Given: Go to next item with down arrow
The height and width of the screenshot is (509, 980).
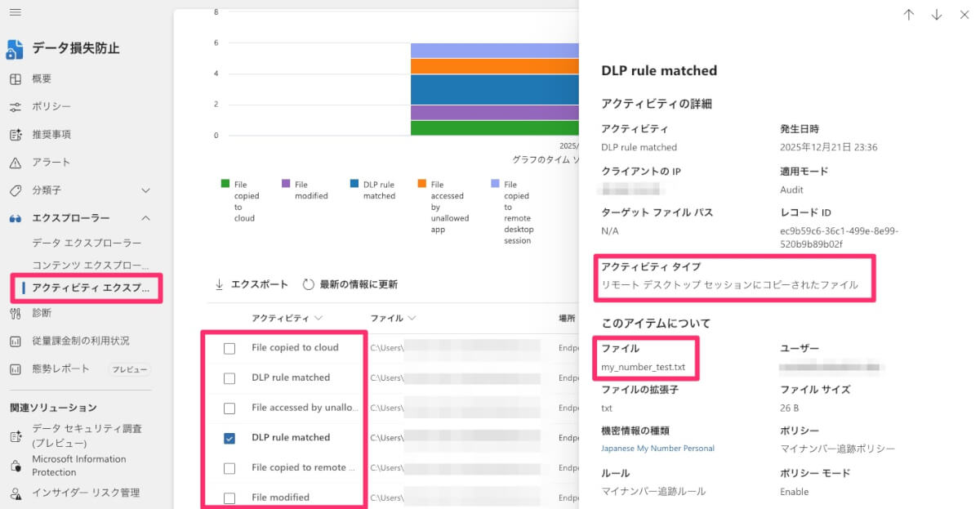Looking at the screenshot, I should pyautogui.click(x=936, y=15).
